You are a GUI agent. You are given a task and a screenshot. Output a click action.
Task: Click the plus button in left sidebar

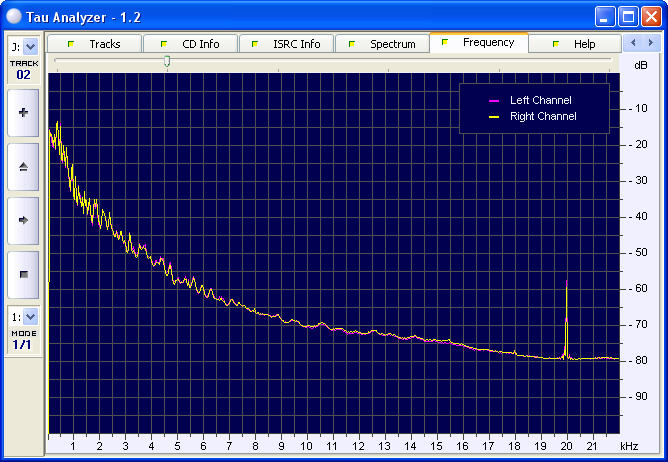click(23, 113)
